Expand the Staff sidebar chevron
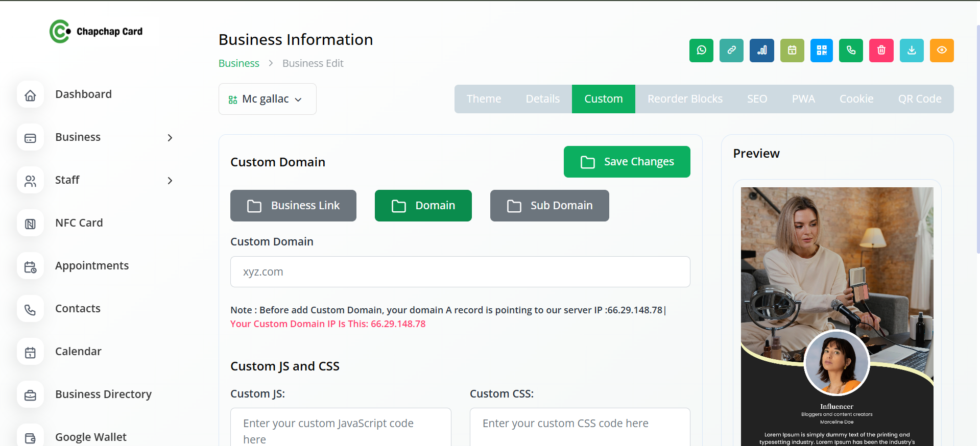The height and width of the screenshot is (446, 980). pos(170,181)
